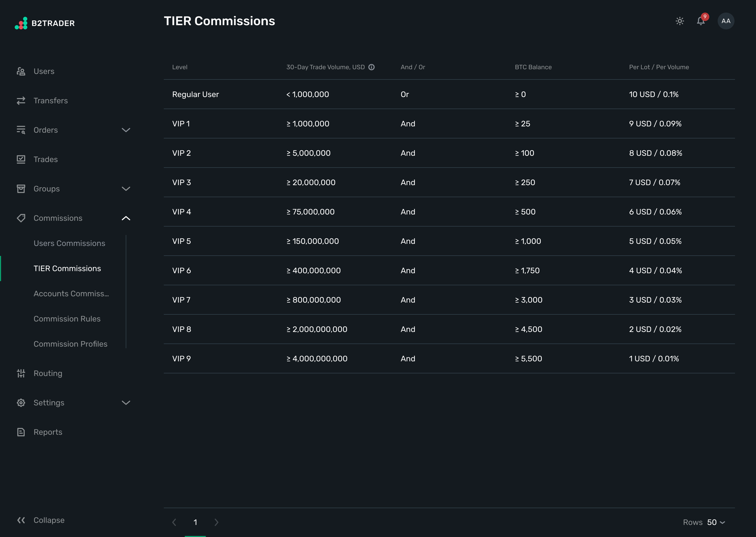Expand the Settings submenu chevron

pyautogui.click(x=126, y=403)
